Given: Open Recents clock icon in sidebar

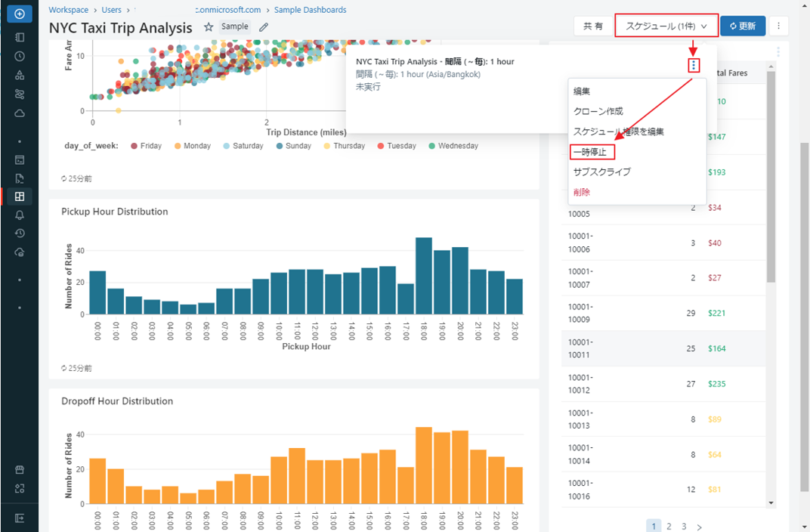Looking at the screenshot, I should (x=20, y=56).
